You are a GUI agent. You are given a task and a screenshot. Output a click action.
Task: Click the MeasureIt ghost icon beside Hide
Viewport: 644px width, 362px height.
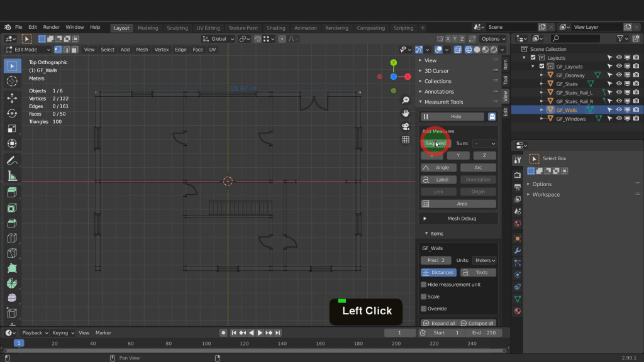[x=492, y=116]
